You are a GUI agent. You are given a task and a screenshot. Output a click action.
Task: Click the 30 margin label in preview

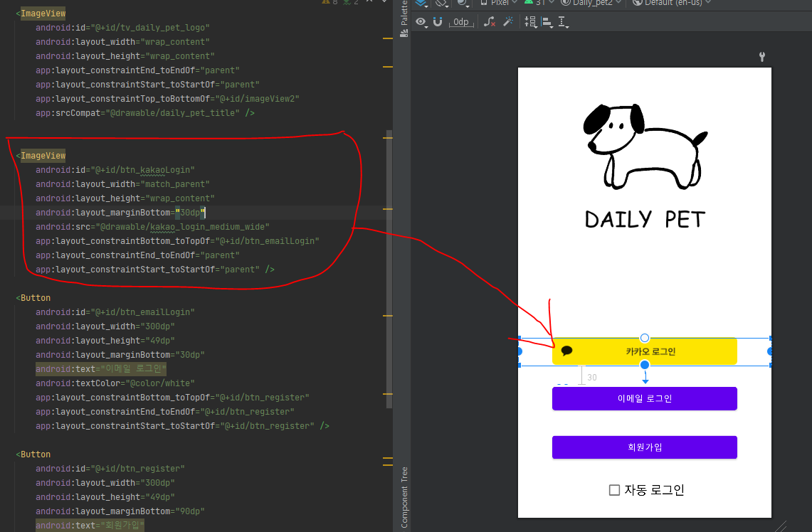592,378
